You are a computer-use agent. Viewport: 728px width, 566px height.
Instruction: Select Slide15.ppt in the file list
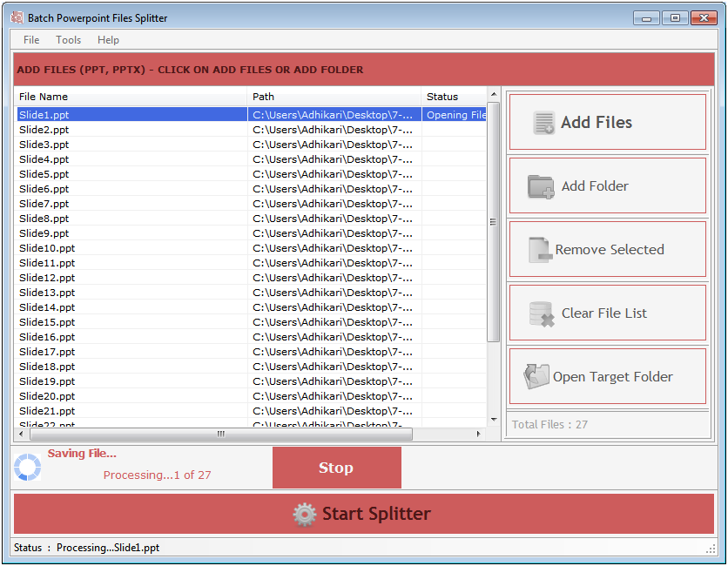[x=47, y=323]
